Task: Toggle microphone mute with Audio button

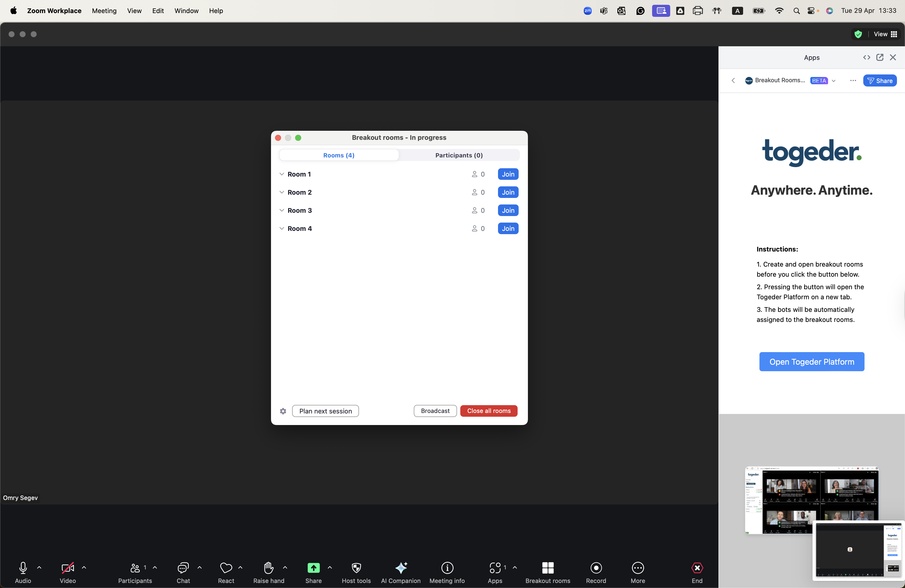Action: [x=23, y=568]
